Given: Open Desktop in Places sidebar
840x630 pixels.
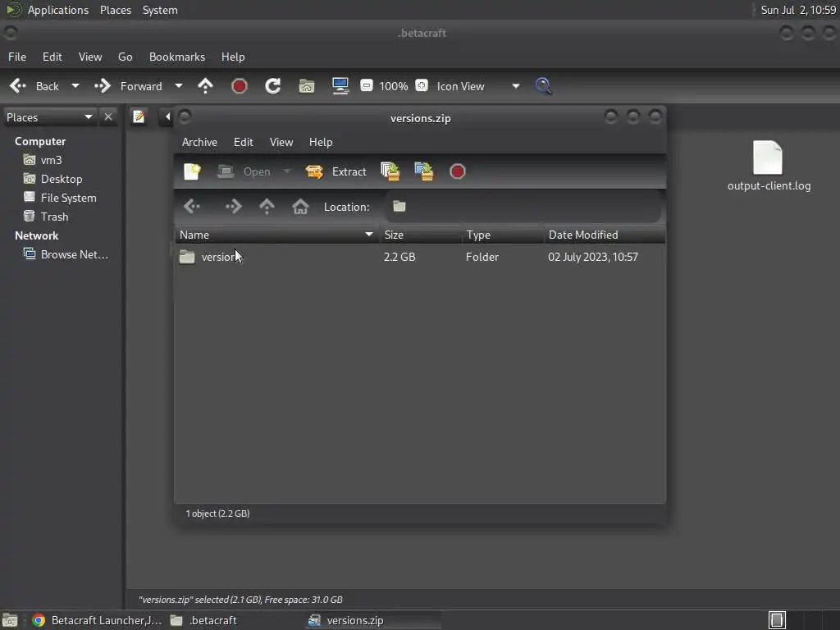Looking at the screenshot, I should click(53, 179).
